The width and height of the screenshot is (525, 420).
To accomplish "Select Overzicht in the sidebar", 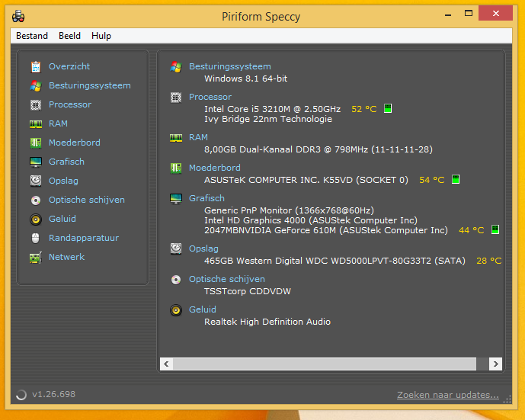I will [69, 66].
